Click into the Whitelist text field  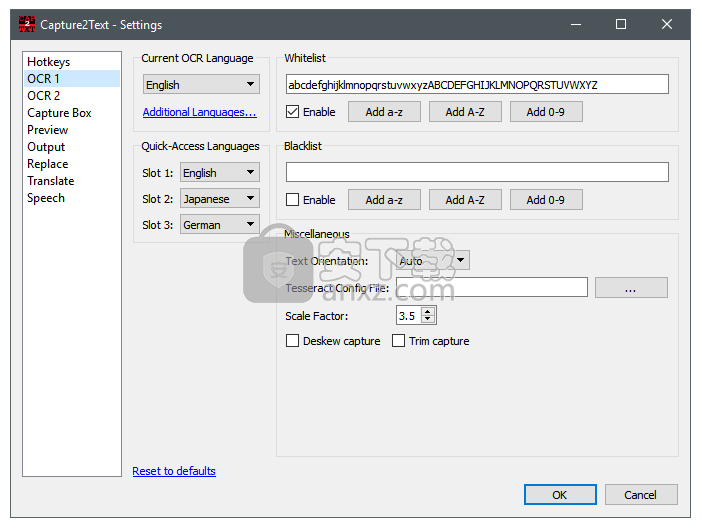[477, 85]
